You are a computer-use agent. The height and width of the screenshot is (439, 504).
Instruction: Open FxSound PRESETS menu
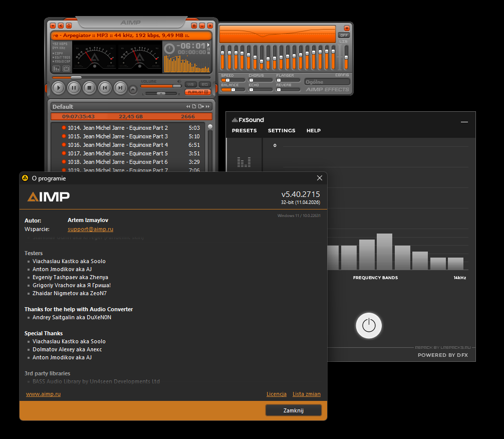point(244,131)
